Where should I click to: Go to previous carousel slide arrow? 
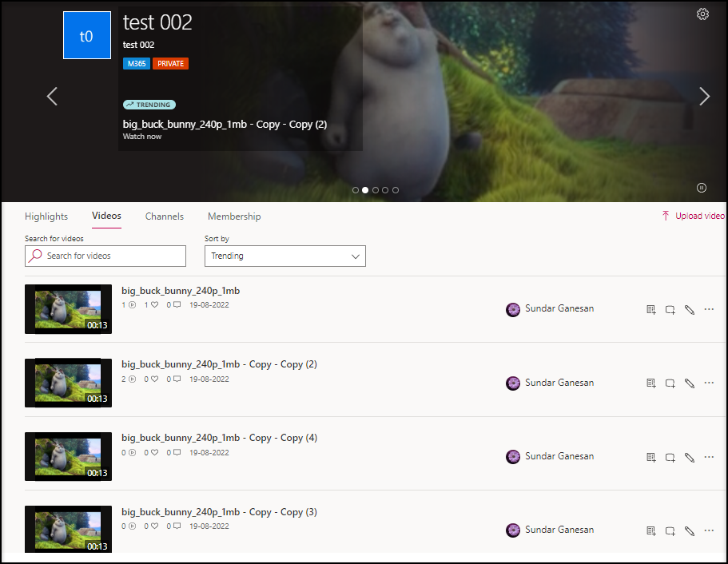(52, 97)
